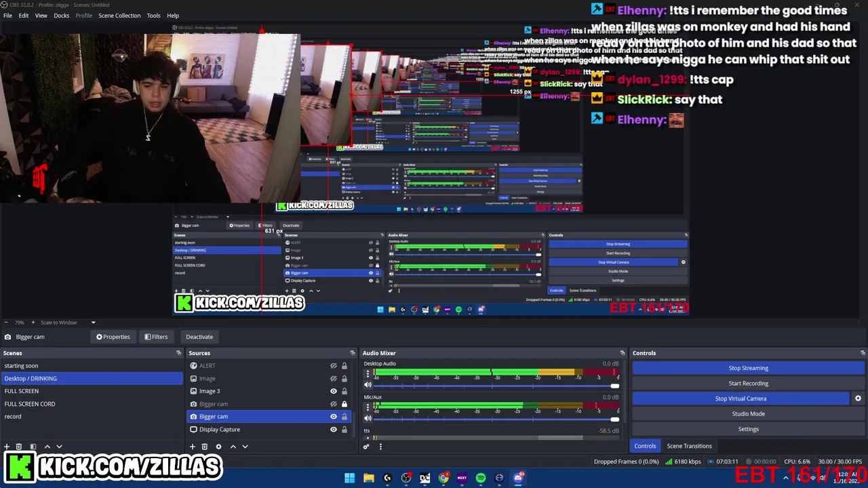Open OBS Studio taskbar icon
868x488 pixels.
pos(406,478)
